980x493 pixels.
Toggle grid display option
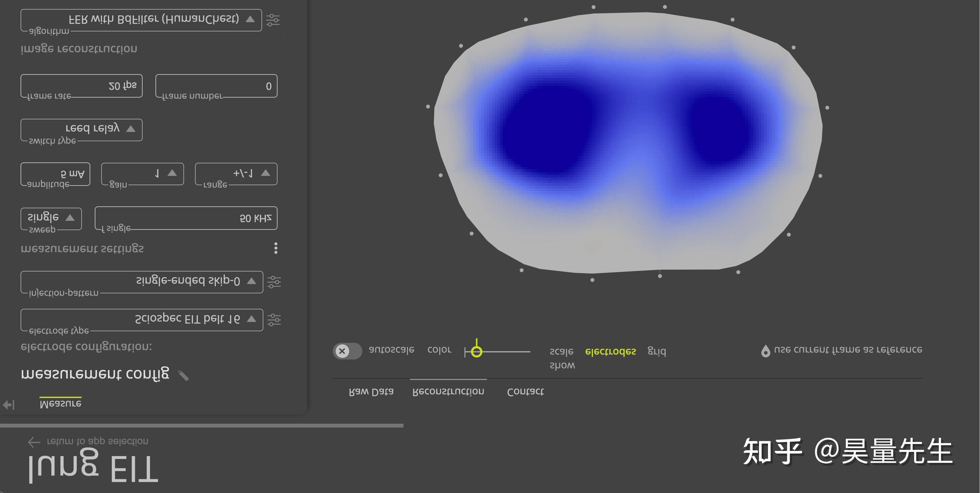(656, 351)
